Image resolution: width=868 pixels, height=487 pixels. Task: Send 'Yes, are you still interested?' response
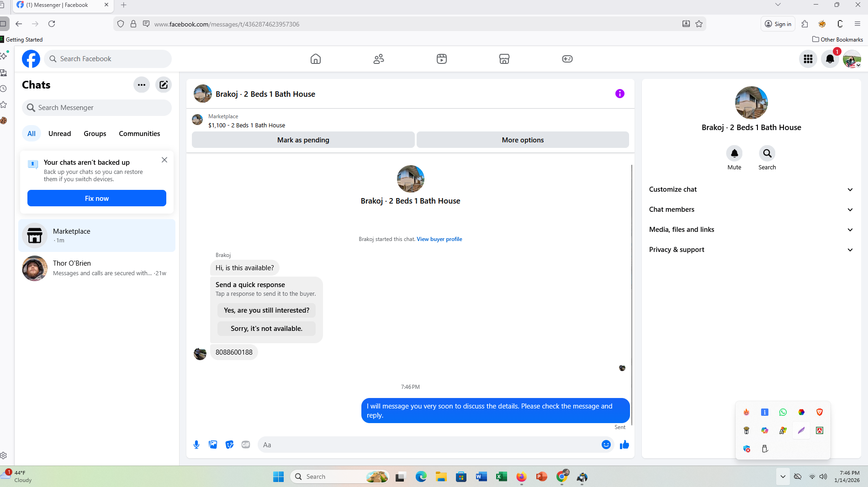(267, 310)
